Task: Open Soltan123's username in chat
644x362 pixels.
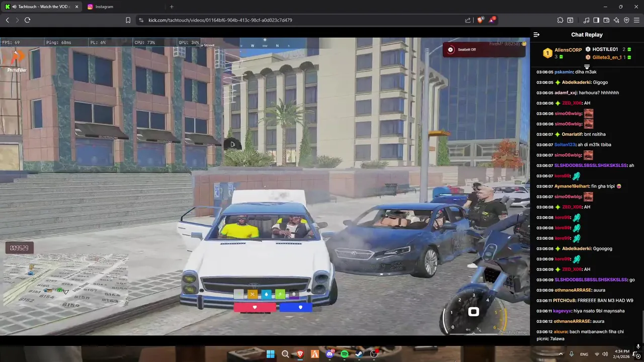Action: (565, 145)
